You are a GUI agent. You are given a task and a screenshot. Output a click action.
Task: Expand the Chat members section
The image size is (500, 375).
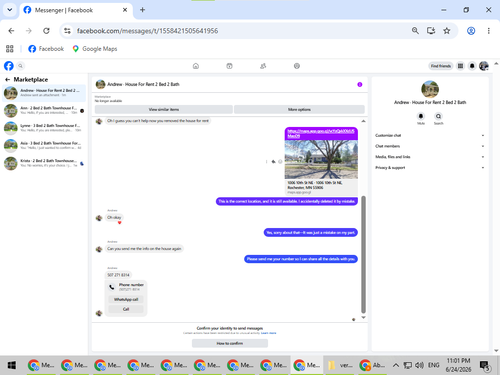pyautogui.click(x=429, y=146)
